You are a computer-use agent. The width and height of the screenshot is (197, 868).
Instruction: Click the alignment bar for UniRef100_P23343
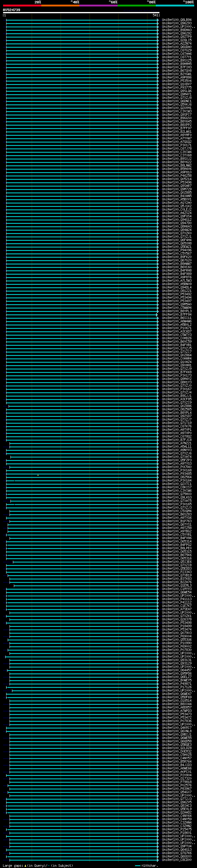click(x=82, y=572)
